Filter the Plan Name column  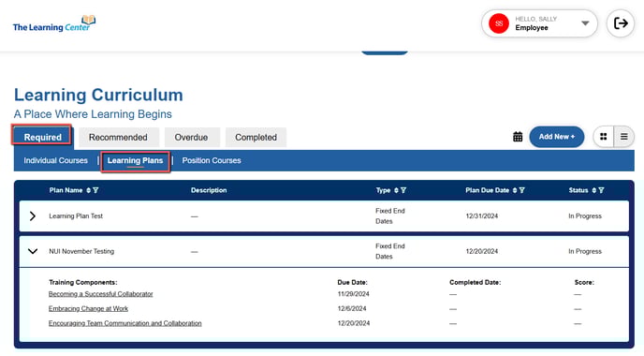tap(95, 190)
